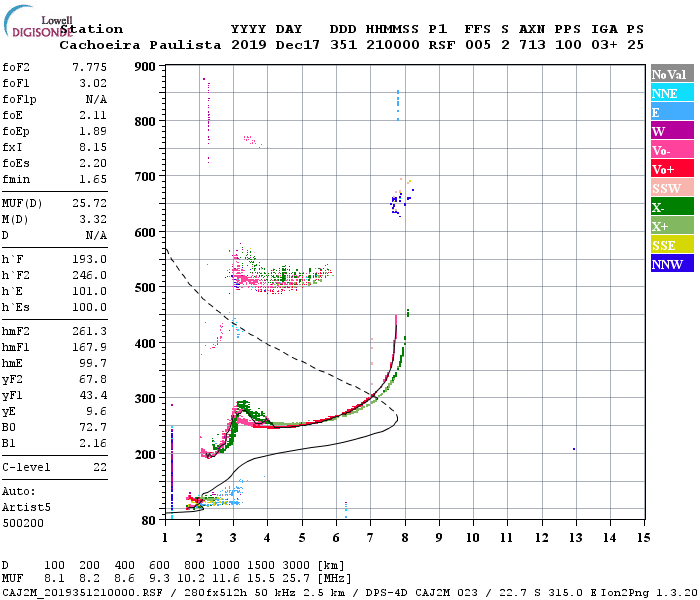Click the isolated blue echo near 13 MHz
The height and width of the screenshot is (600, 700).
[574, 449]
